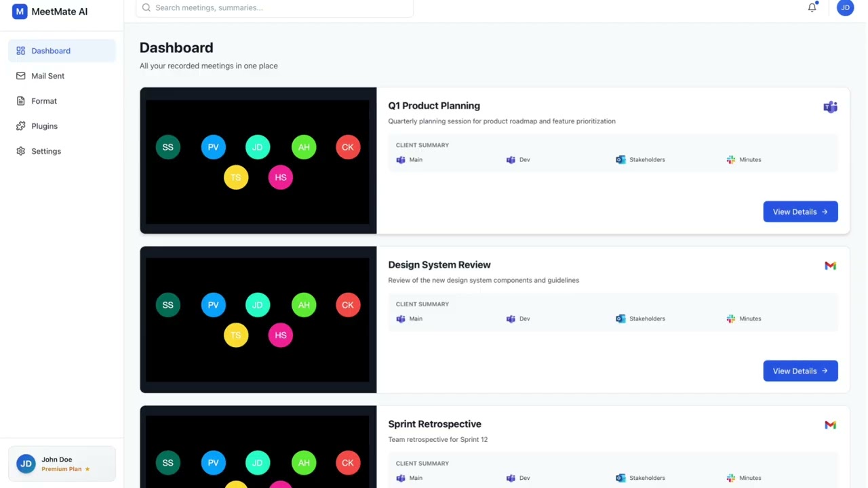The width and height of the screenshot is (868, 488).
Task: Click the MeetMate AI logo icon
Action: click(x=20, y=12)
